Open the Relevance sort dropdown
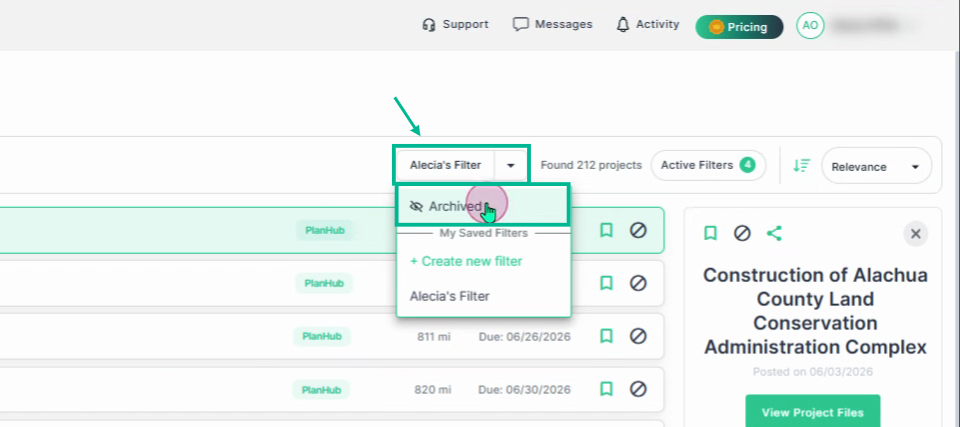Viewport: 960px width, 427px height. [x=876, y=166]
